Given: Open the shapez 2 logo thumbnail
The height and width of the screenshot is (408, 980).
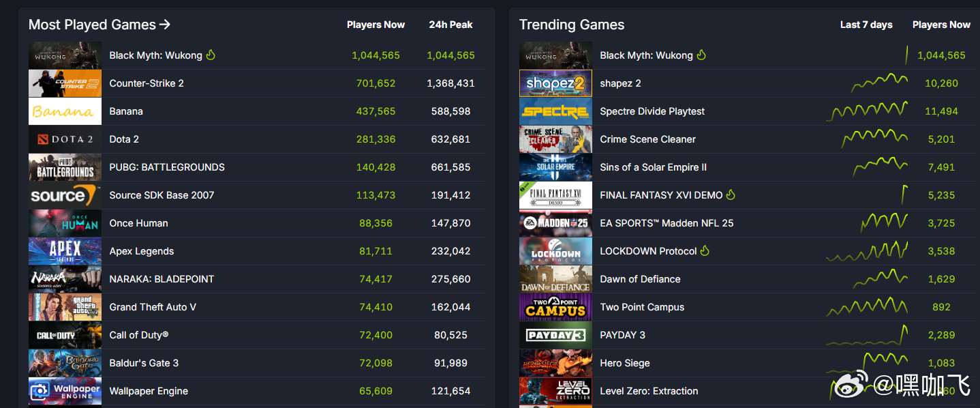Looking at the screenshot, I should click(555, 83).
